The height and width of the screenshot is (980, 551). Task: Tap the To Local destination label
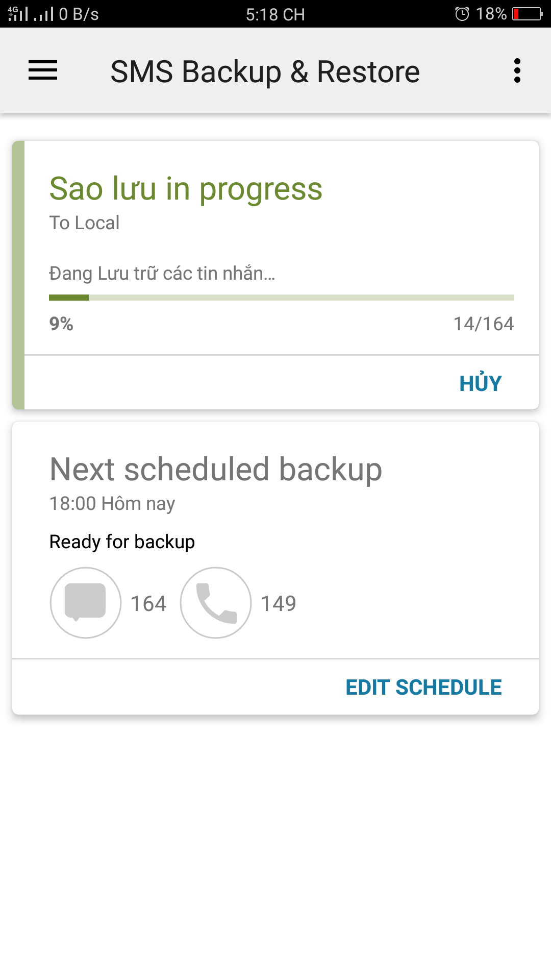click(x=84, y=223)
